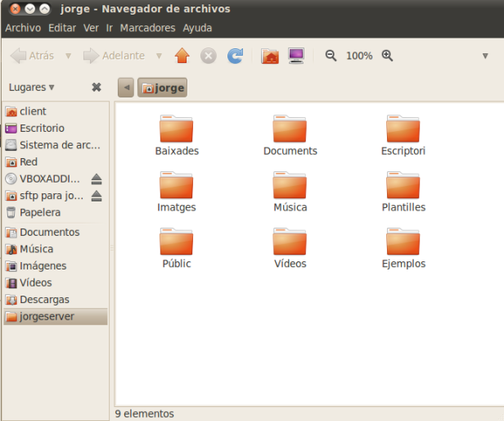Open Descargas bookmark
Image resolution: width=504 pixels, height=421 pixels.
[56, 300]
